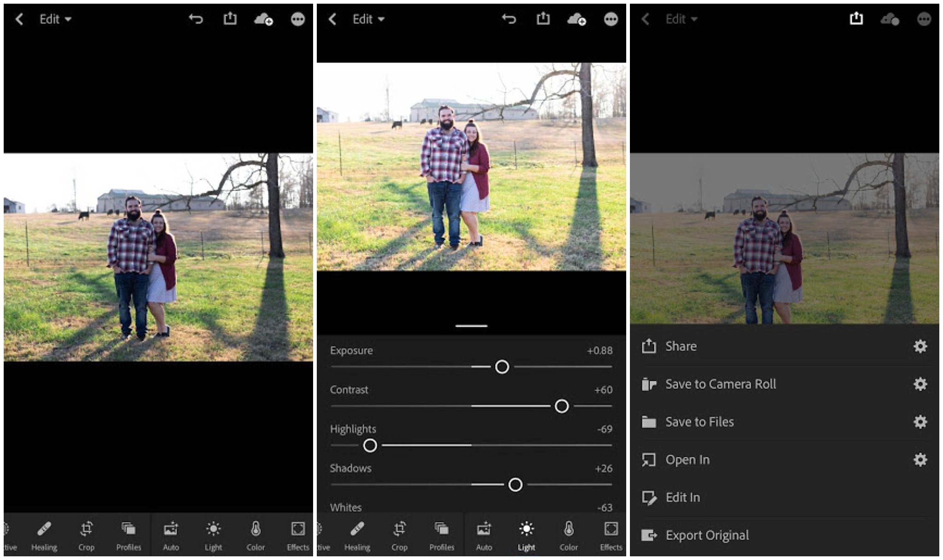Open Color panel in middle screen
The image size is (943, 560).
click(569, 536)
